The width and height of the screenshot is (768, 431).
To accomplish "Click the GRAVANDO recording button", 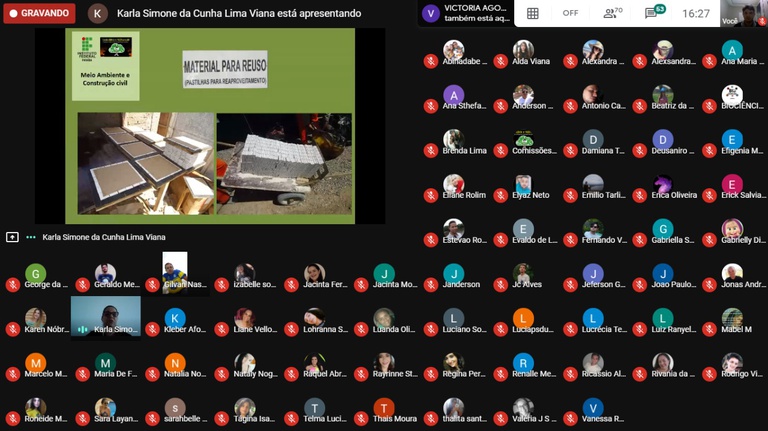I will 39,13.
